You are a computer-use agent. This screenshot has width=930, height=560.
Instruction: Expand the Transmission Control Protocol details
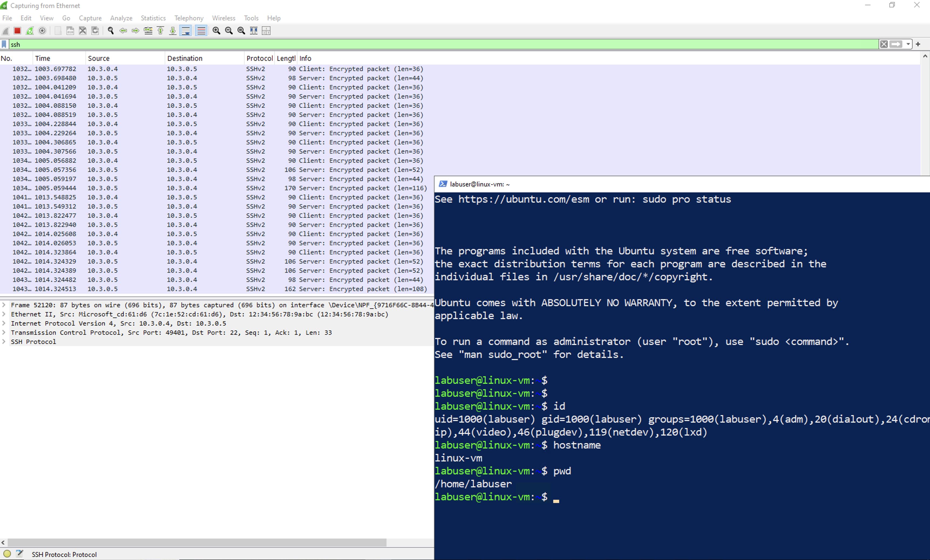(4, 332)
